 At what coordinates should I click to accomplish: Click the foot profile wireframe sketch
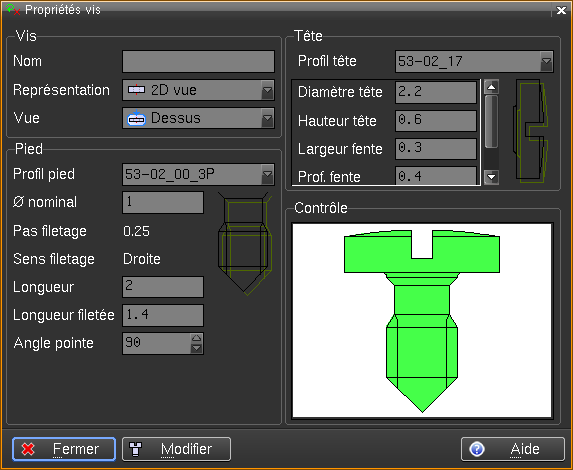tap(244, 243)
